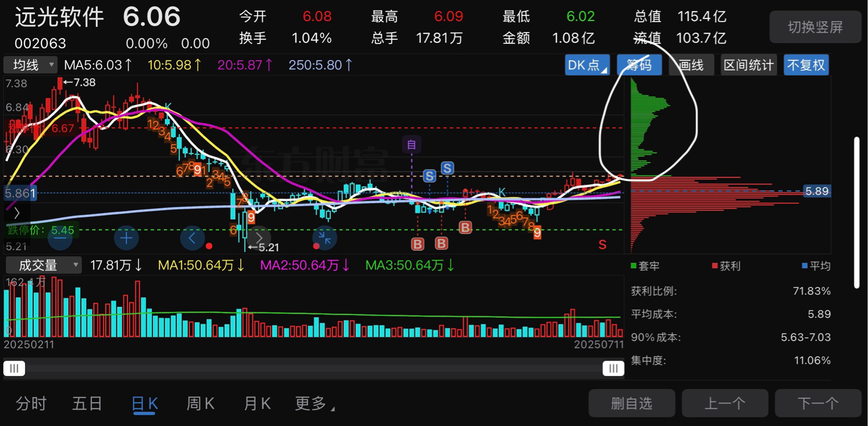The height and width of the screenshot is (426, 868).
Task: Open the 均线 indicator dropdown
Action: coord(30,65)
